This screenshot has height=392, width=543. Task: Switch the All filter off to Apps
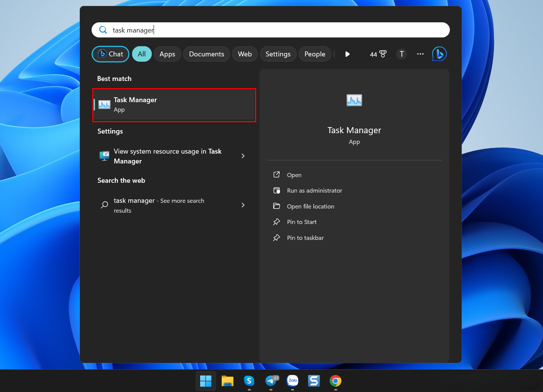pyautogui.click(x=167, y=54)
